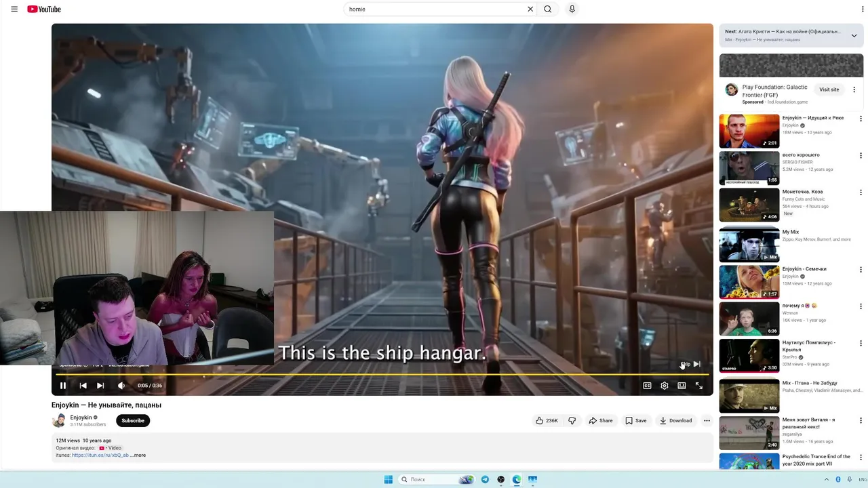Open more actions ellipsis under video
This screenshot has width=868, height=488.
[x=707, y=421]
